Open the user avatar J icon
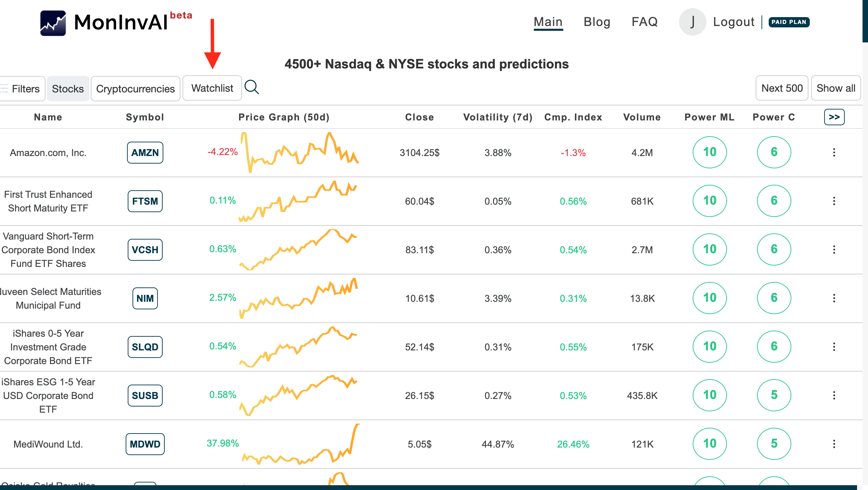Screen dimensions: 868x490 click(x=692, y=22)
